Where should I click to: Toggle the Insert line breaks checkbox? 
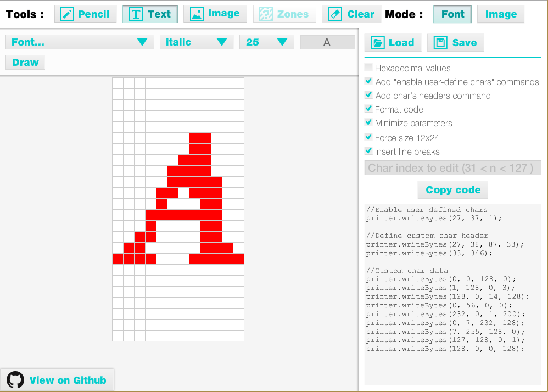(368, 151)
